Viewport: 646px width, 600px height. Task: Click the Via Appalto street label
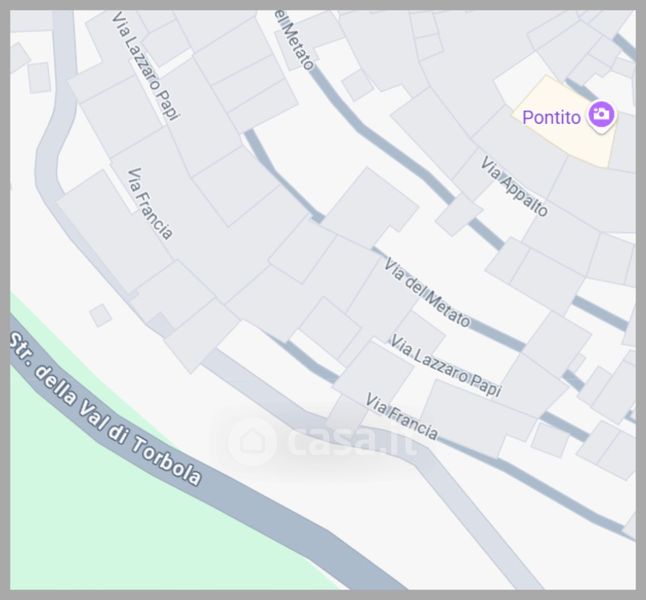click(514, 186)
